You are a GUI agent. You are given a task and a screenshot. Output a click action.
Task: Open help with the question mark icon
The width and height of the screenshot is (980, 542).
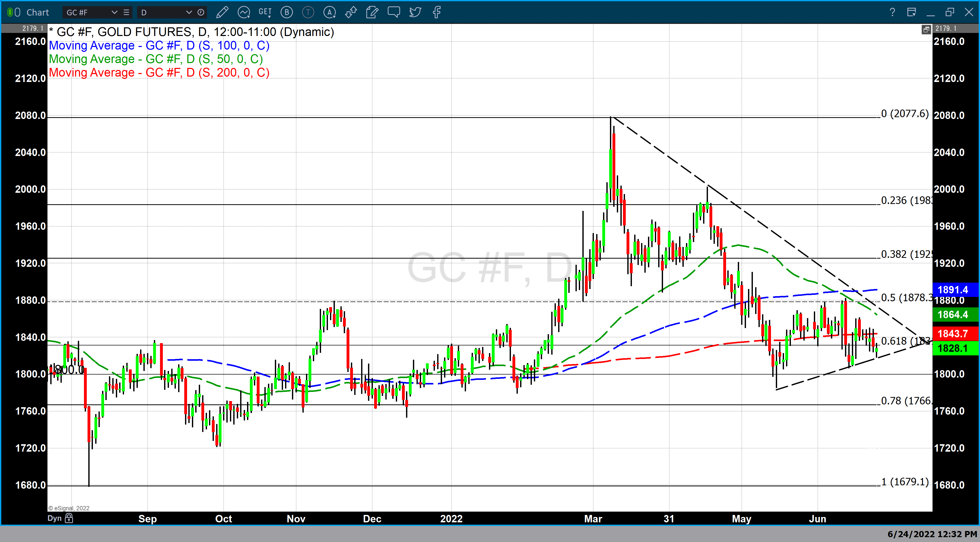coord(892,13)
